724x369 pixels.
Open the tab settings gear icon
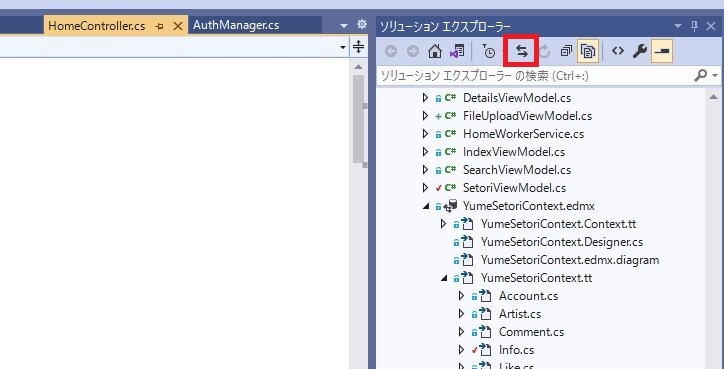362,25
